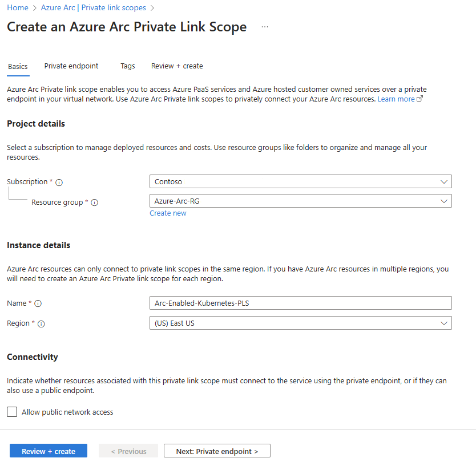Open the Resource group dropdown
Screen dimensions: 476x462
pyautogui.click(x=300, y=201)
